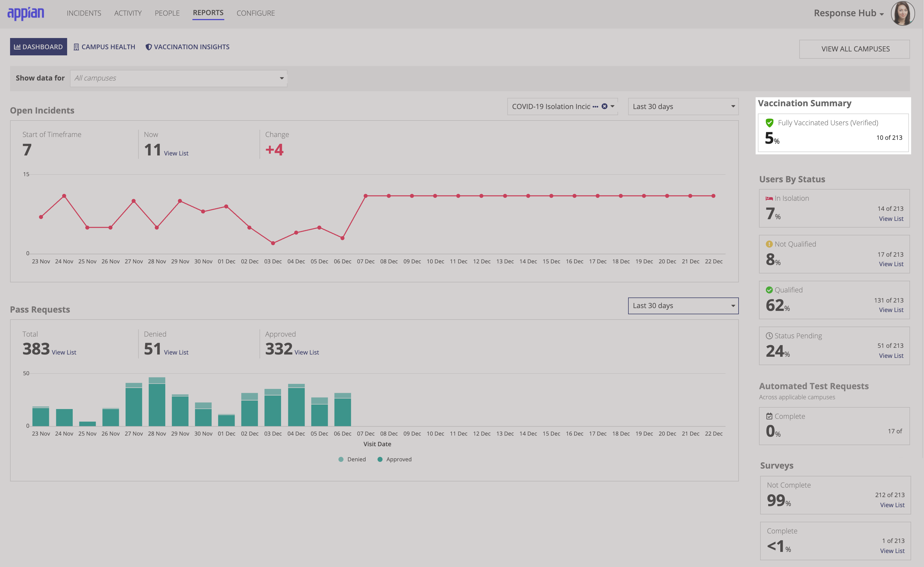Open the All campuses dropdown
Image resolution: width=924 pixels, height=567 pixels.
[x=178, y=78]
